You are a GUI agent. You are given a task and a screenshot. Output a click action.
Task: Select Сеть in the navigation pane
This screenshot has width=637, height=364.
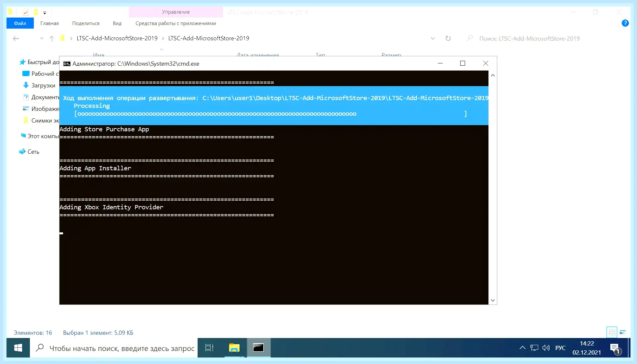pyautogui.click(x=29, y=152)
